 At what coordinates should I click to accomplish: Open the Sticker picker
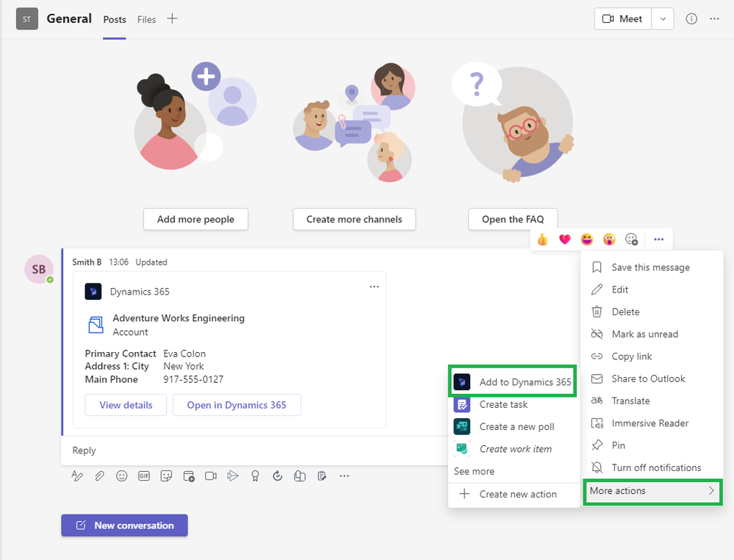tap(166, 476)
